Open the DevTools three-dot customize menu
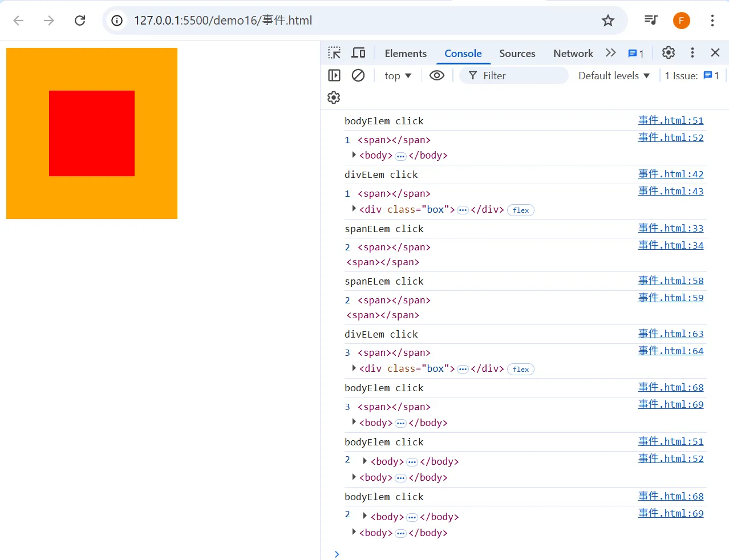 tap(692, 53)
